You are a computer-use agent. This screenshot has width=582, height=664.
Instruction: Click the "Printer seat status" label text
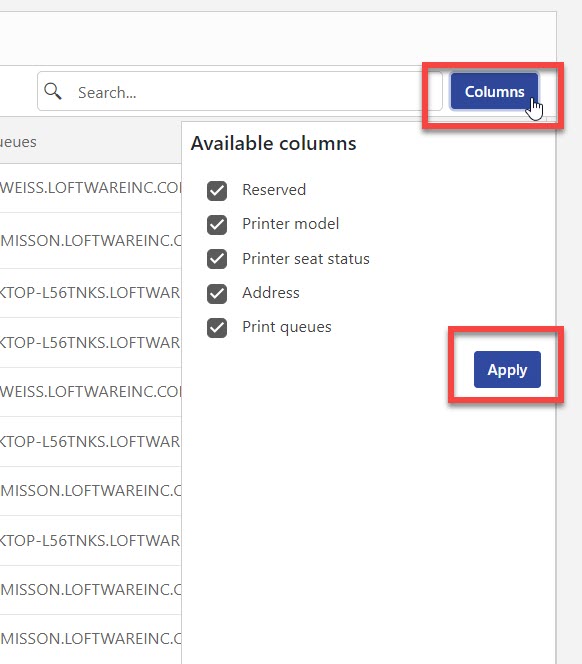pos(306,258)
